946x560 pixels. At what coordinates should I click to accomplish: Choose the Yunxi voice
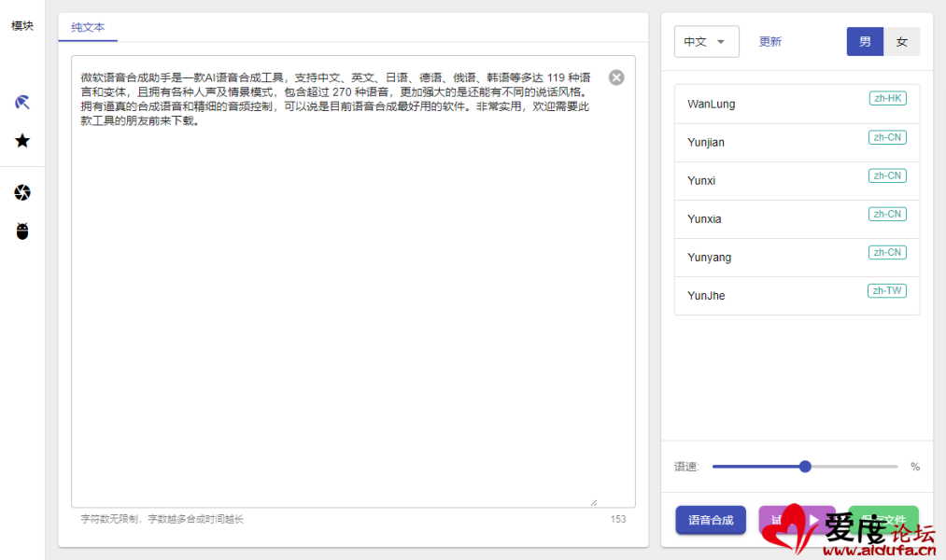point(797,180)
